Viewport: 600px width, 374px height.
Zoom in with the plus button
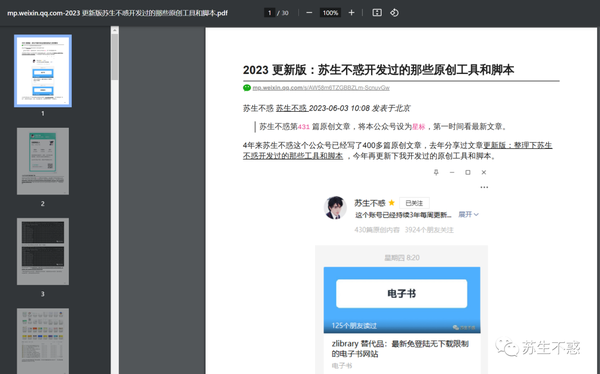coord(351,13)
